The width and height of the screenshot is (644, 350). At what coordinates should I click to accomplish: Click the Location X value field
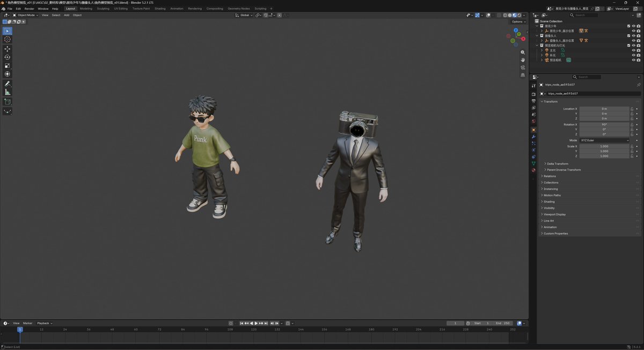(604, 109)
